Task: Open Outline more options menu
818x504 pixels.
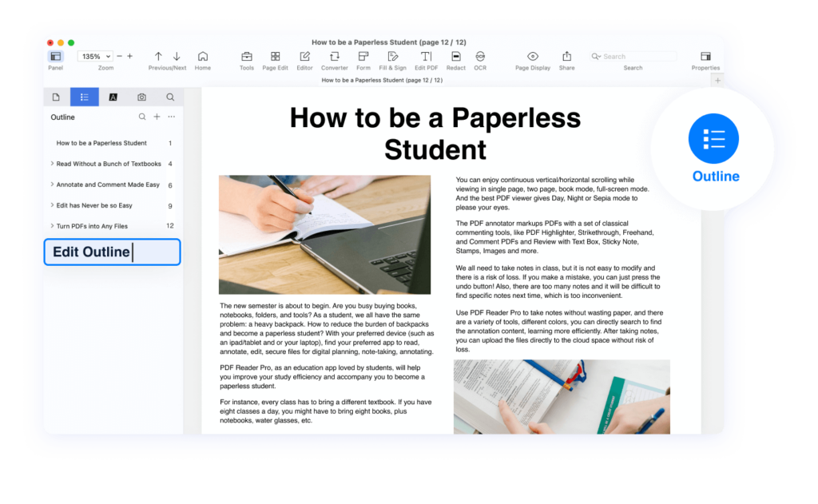Action: click(172, 117)
